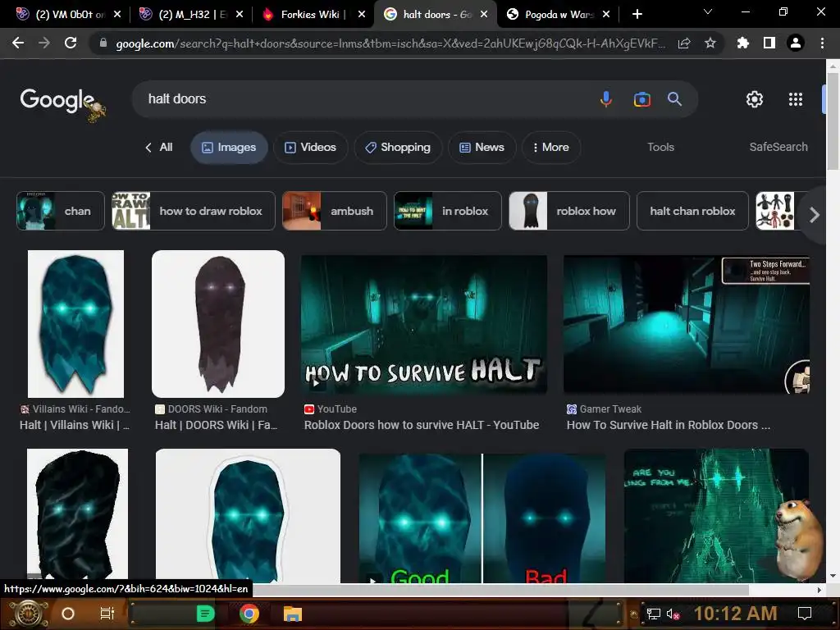Open File Explorer from the taskbar
Image resolution: width=840 pixels, height=630 pixels.
[x=293, y=614]
